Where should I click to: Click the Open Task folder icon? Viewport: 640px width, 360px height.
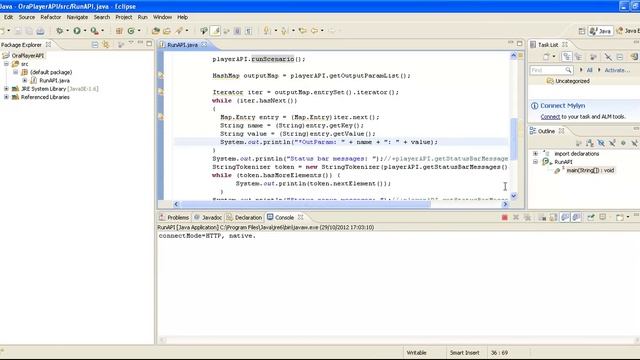(167, 31)
